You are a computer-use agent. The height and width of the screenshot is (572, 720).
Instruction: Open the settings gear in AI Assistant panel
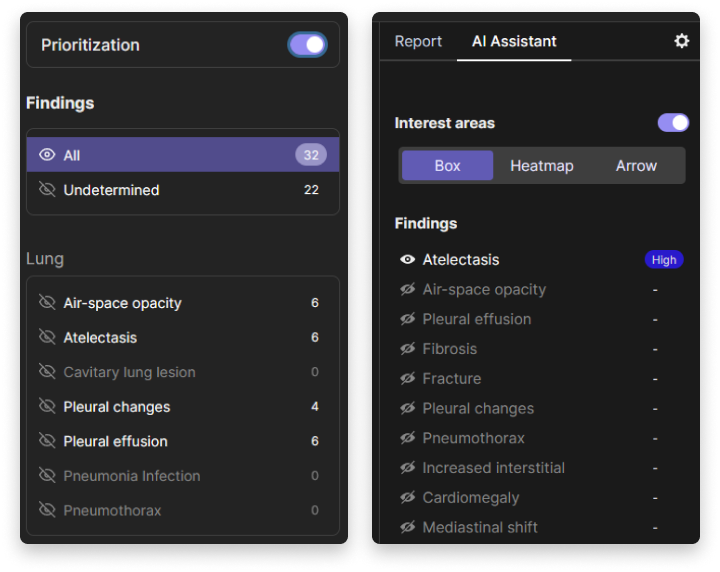pos(682,41)
